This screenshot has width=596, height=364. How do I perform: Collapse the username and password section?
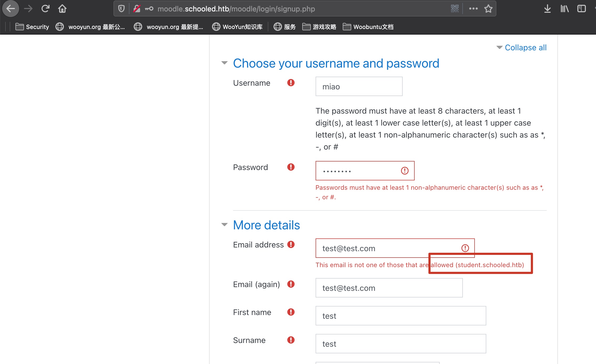(x=224, y=63)
